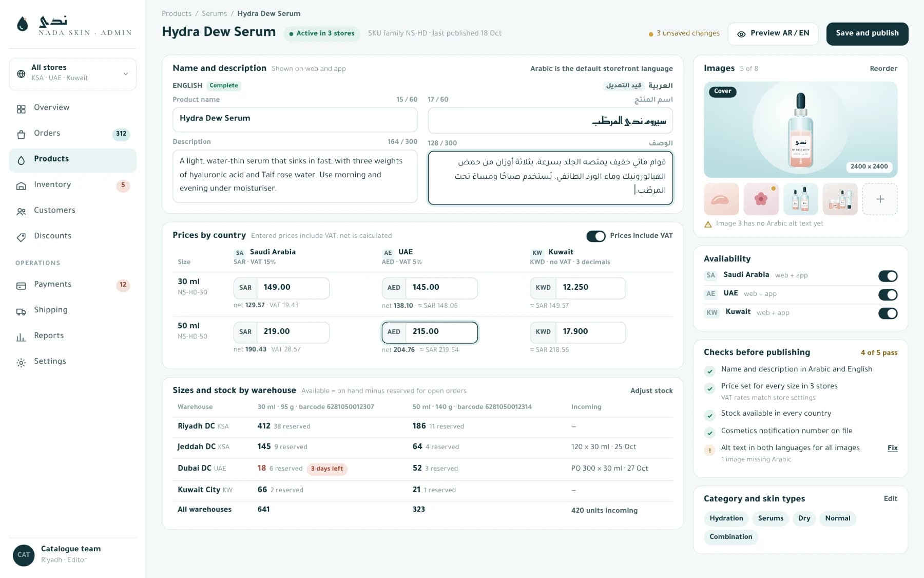Select Inventory in the sidebar
This screenshot has height=578, width=924.
[x=73, y=185]
